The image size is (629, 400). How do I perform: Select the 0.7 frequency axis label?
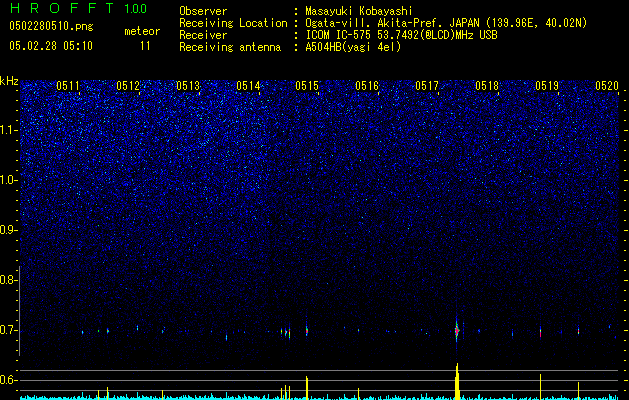coord(7,330)
